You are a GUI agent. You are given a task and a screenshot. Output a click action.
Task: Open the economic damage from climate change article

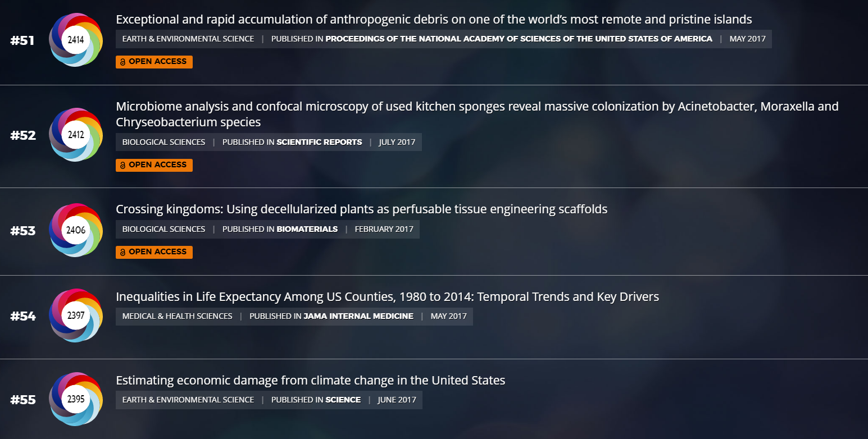click(x=311, y=381)
